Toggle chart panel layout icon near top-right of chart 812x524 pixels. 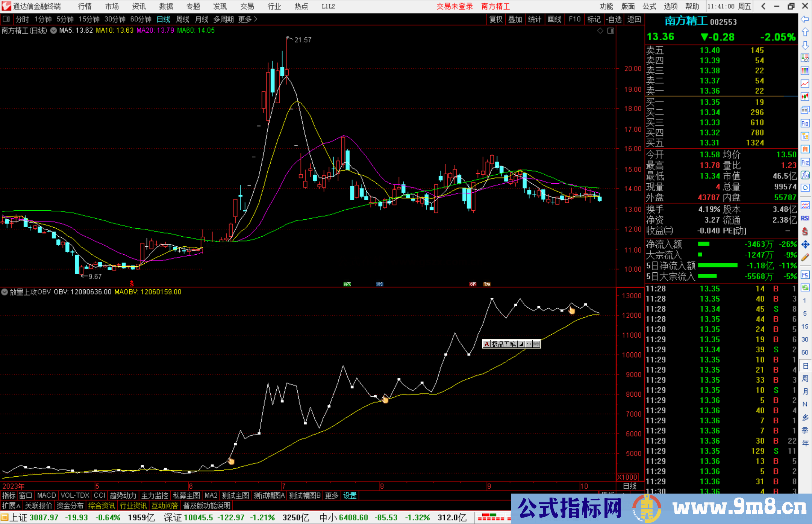(x=611, y=31)
